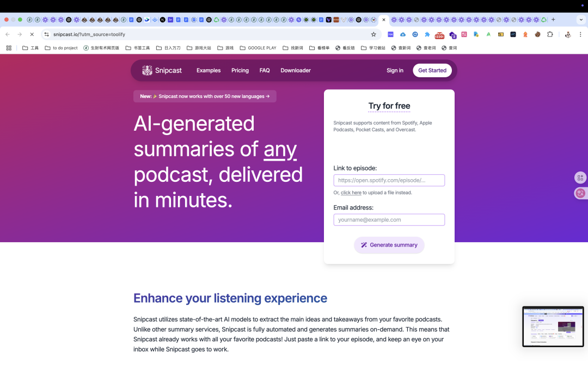Image resolution: width=588 pixels, height=380 pixels.
Task: Open Chrome three-dot menu
Action: click(x=580, y=34)
